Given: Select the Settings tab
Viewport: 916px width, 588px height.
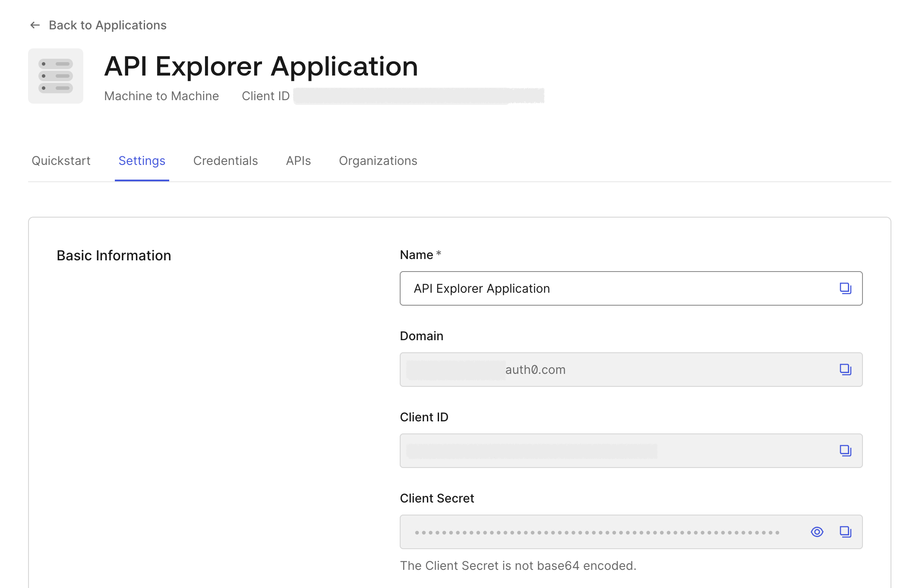Looking at the screenshot, I should pos(142,161).
